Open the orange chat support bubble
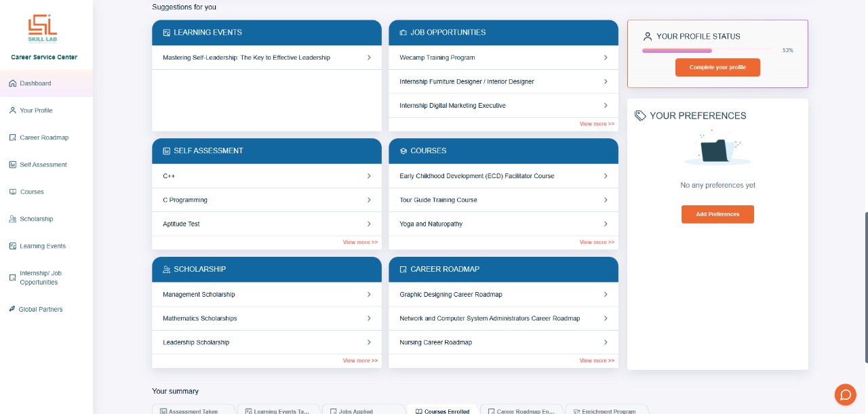868x414 pixels. [845, 394]
